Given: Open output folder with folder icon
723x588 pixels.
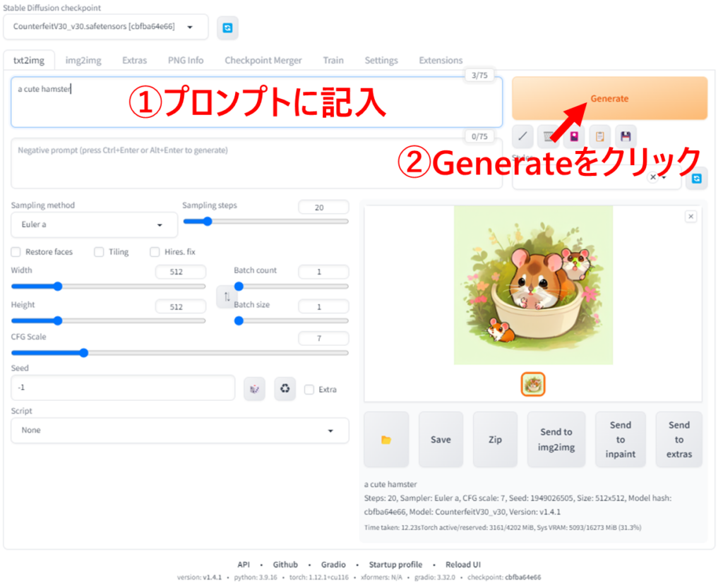Looking at the screenshot, I should (386, 439).
